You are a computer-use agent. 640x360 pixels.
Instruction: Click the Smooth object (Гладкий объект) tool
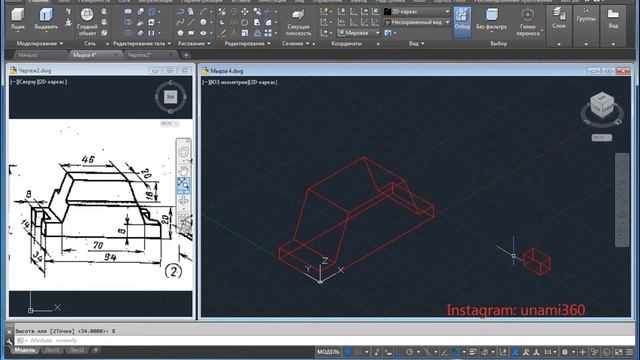click(87, 21)
